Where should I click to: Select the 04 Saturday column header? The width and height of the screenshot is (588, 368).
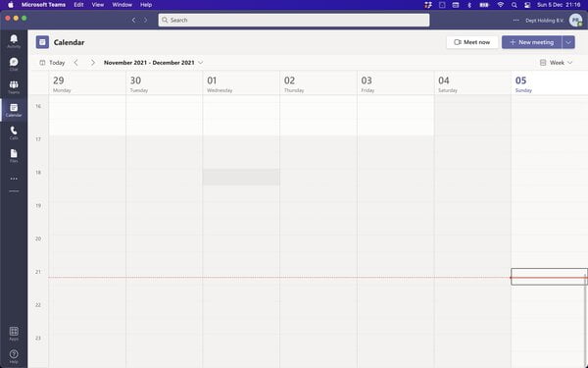(x=472, y=83)
